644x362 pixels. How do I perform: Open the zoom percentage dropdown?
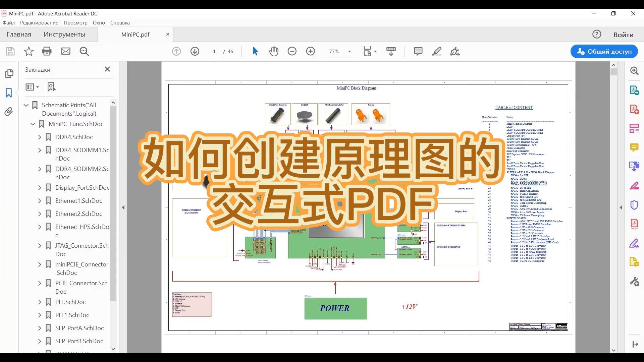tap(349, 51)
